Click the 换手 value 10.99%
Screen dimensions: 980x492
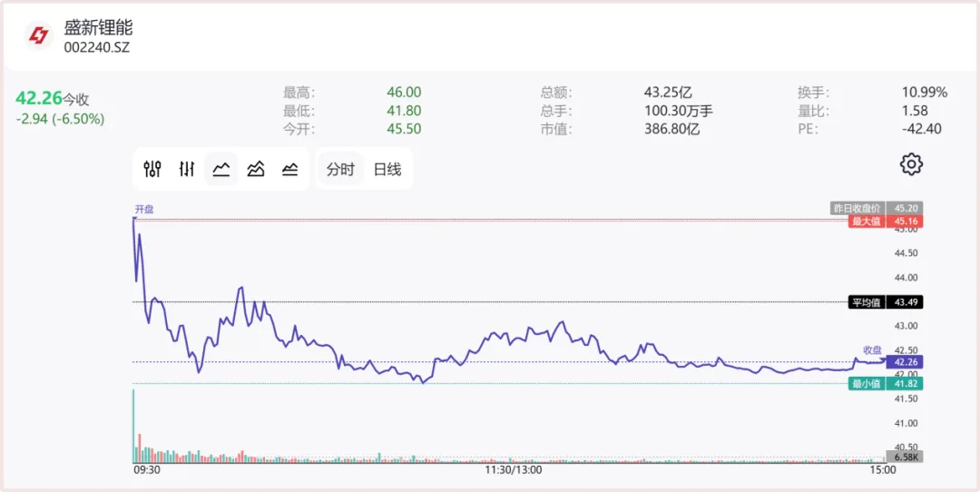(x=925, y=93)
